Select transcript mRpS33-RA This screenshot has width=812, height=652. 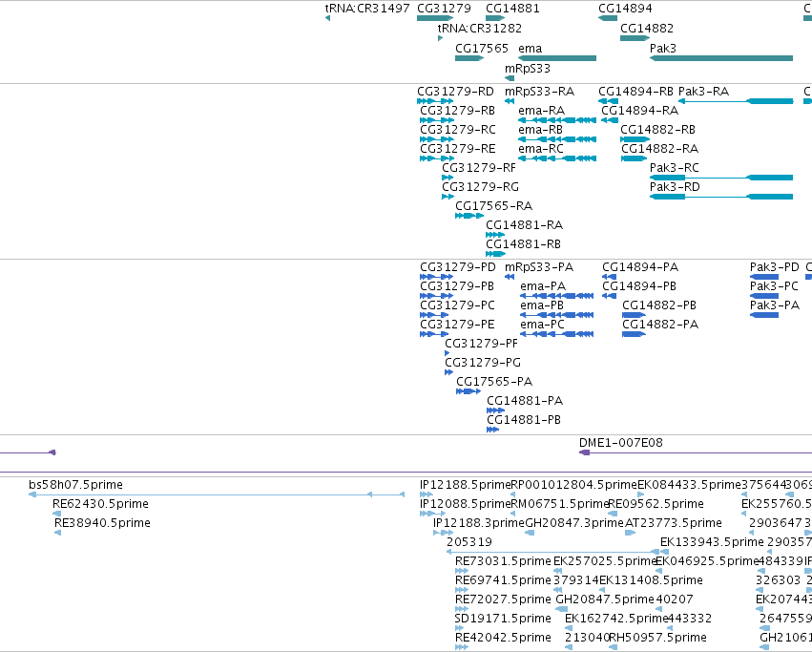click(x=540, y=92)
